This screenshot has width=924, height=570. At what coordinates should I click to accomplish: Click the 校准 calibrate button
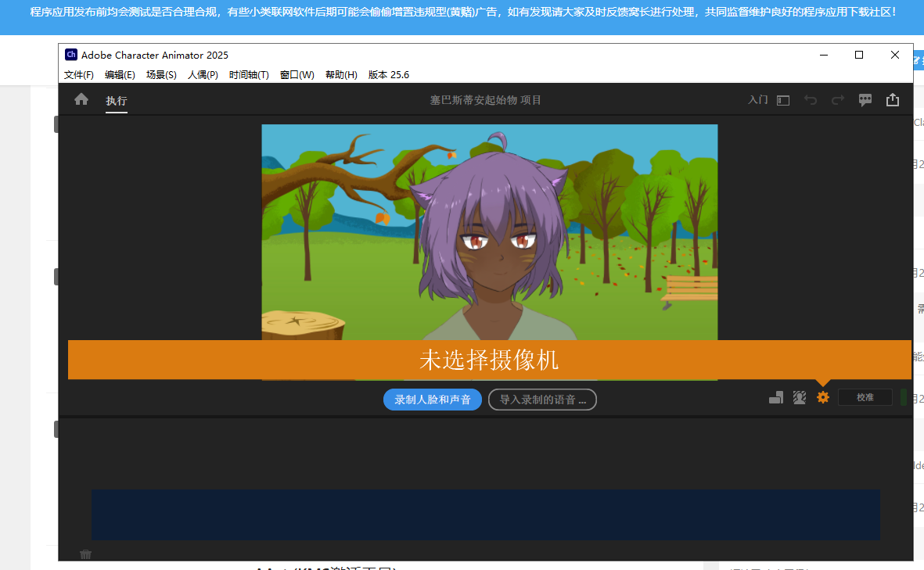tap(865, 396)
